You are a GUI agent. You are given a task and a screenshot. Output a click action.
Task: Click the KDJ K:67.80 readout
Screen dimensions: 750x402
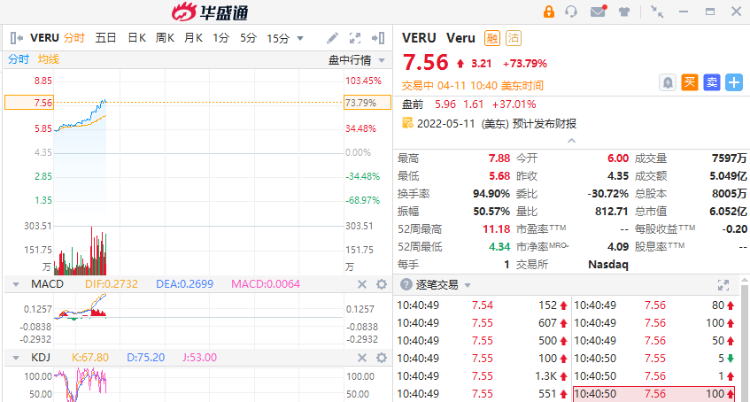(x=90, y=357)
